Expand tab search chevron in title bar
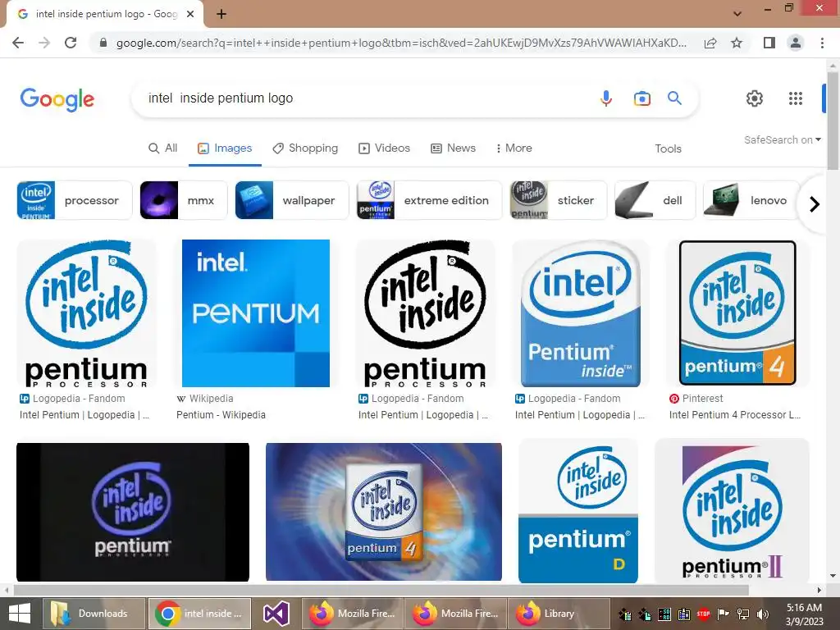The width and height of the screenshot is (840, 630). pyautogui.click(x=737, y=14)
